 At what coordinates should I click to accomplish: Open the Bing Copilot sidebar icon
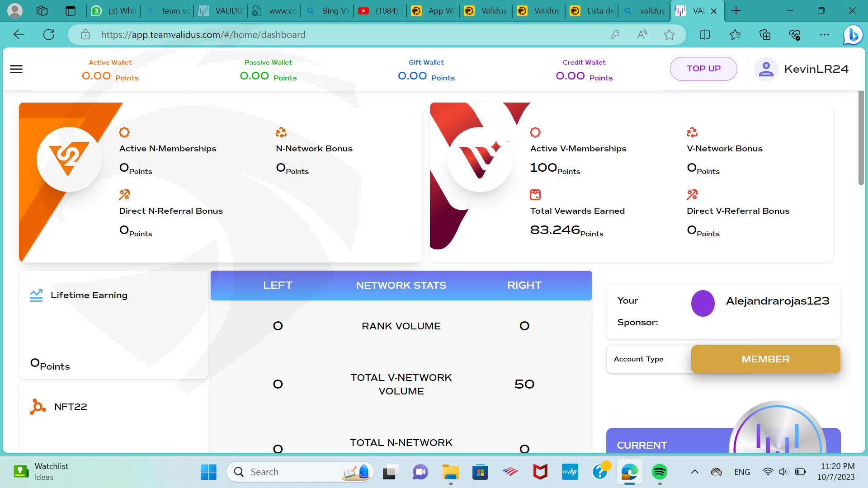[x=853, y=35]
